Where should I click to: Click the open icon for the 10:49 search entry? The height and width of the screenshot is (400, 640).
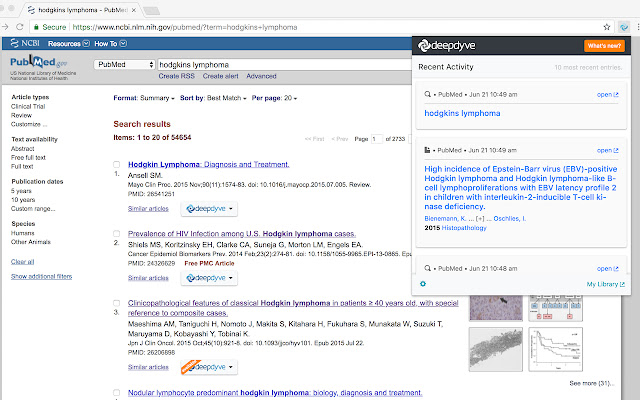[x=607, y=95]
